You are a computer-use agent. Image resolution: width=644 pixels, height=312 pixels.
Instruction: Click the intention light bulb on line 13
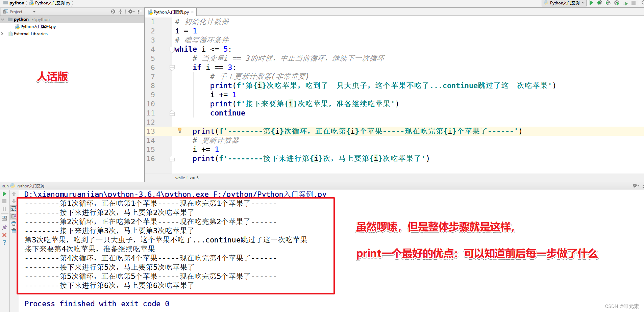pyautogui.click(x=180, y=130)
